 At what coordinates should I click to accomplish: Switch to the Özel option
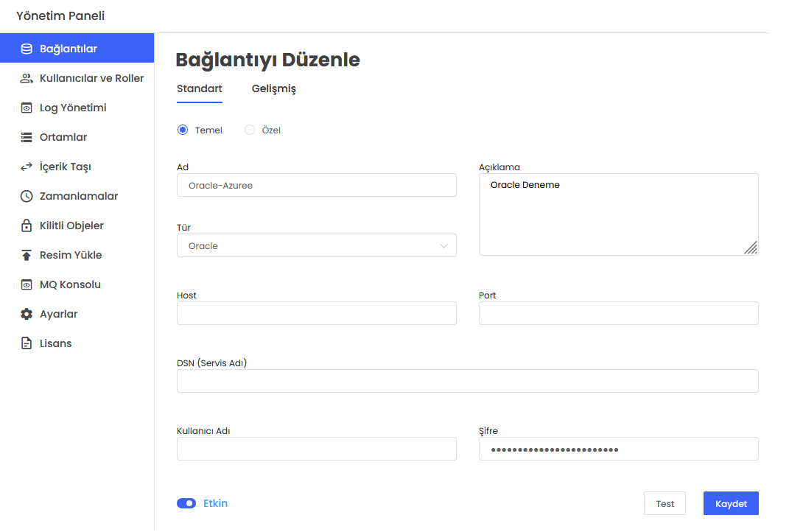click(249, 130)
